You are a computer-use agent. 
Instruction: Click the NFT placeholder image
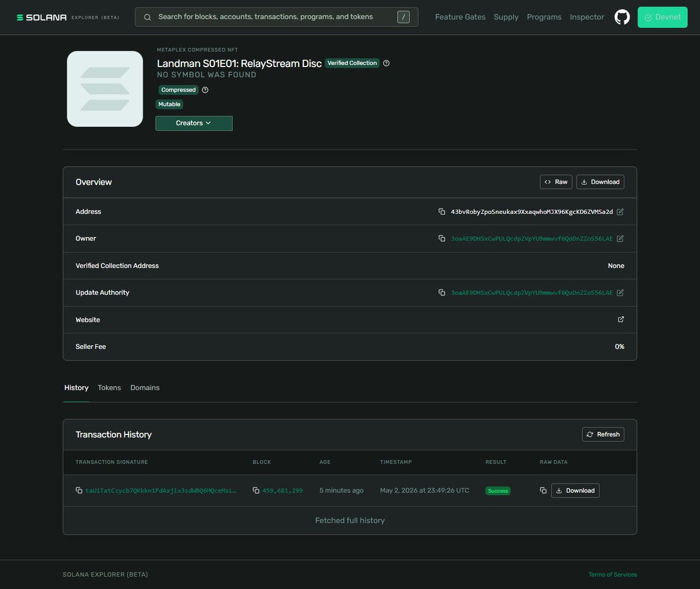pos(105,89)
